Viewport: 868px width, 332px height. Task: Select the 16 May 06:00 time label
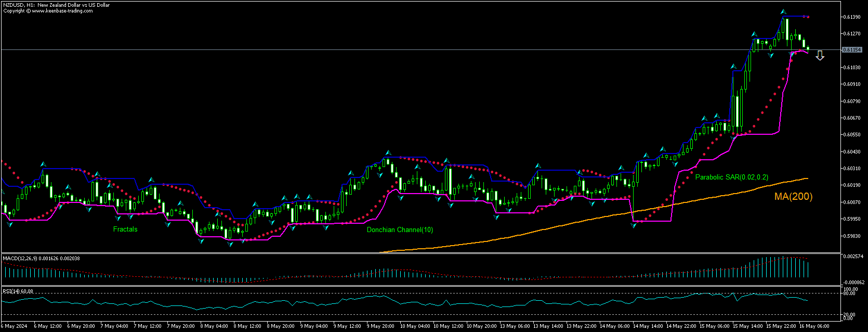[x=815, y=326]
